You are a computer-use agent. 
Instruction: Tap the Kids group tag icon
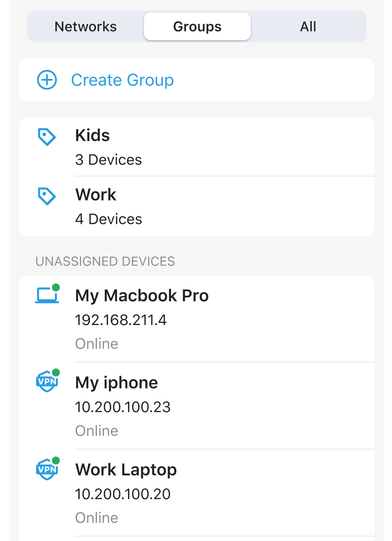[x=47, y=137]
